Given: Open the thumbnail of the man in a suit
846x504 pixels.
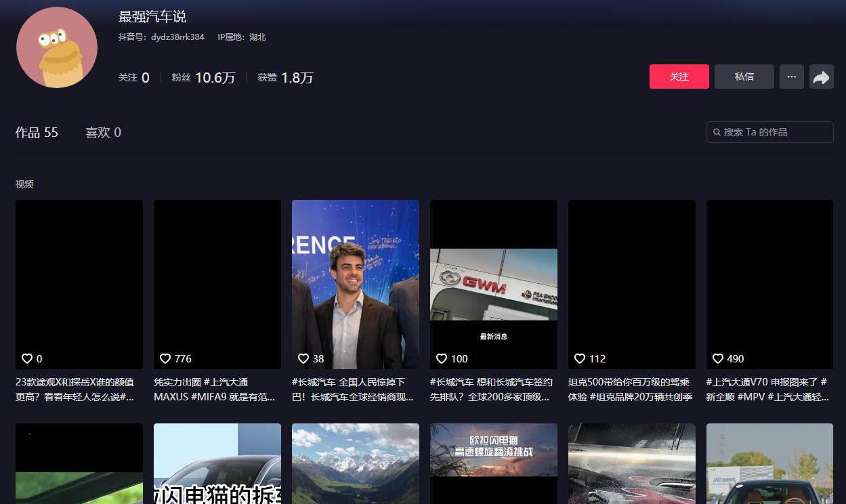Looking at the screenshot, I should [x=356, y=285].
